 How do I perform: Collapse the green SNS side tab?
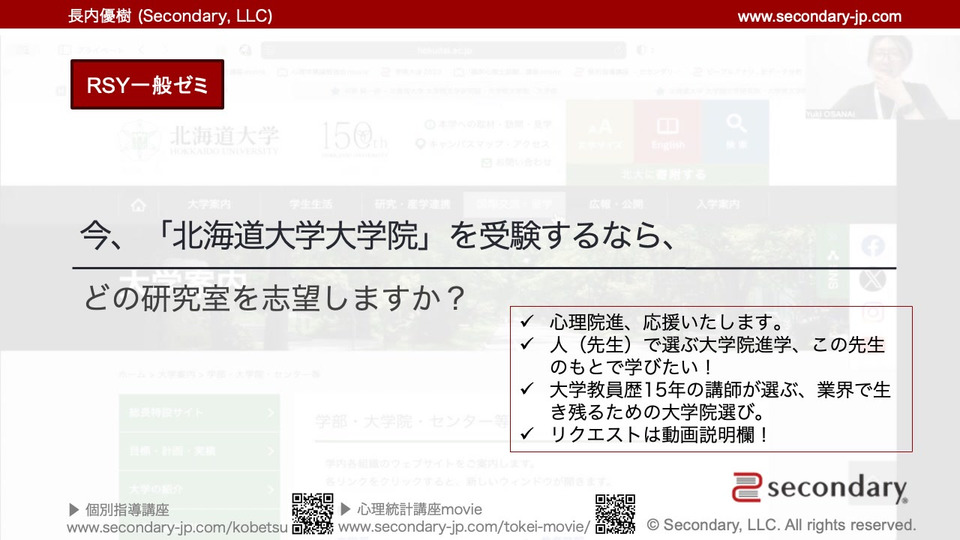pyautogui.click(x=833, y=262)
